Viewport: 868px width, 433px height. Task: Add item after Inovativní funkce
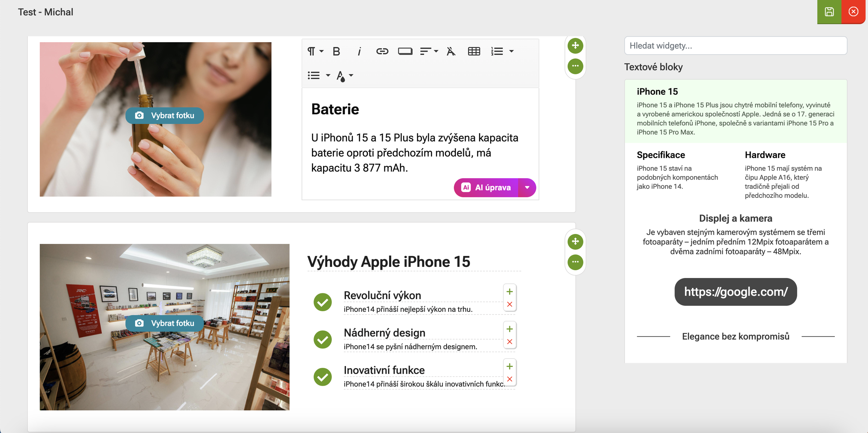[x=509, y=366]
